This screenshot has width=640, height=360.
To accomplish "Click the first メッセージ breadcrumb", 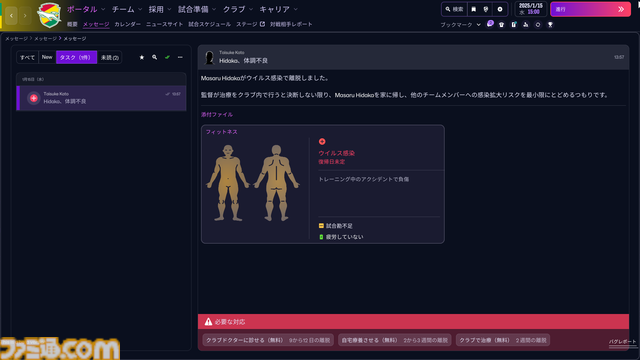I will coord(16,38).
